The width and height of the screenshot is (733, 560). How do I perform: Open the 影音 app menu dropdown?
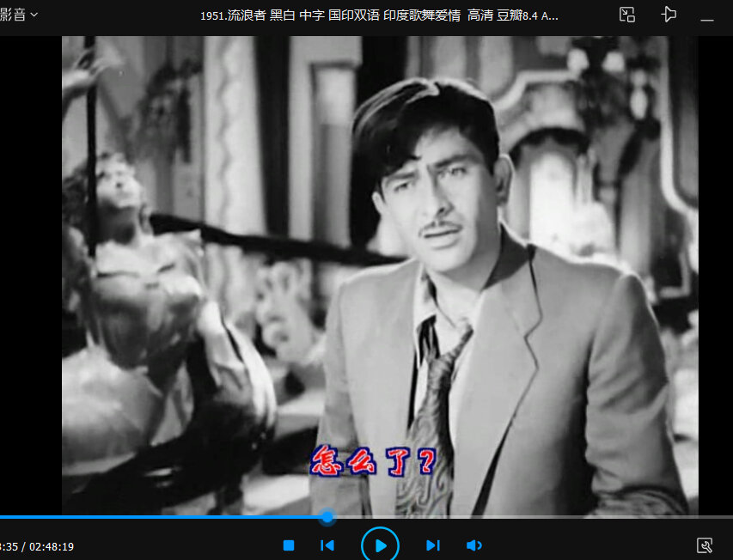19,15
